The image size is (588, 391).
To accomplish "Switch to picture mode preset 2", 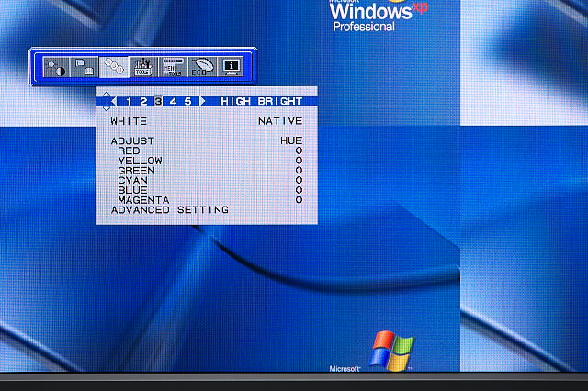I will tap(143, 102).
